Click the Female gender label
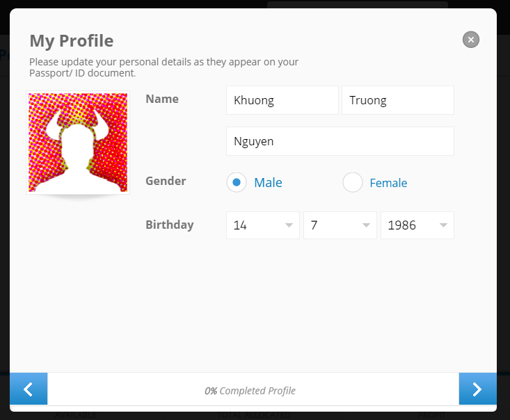510x420 pixels. [x=388, y=183]
